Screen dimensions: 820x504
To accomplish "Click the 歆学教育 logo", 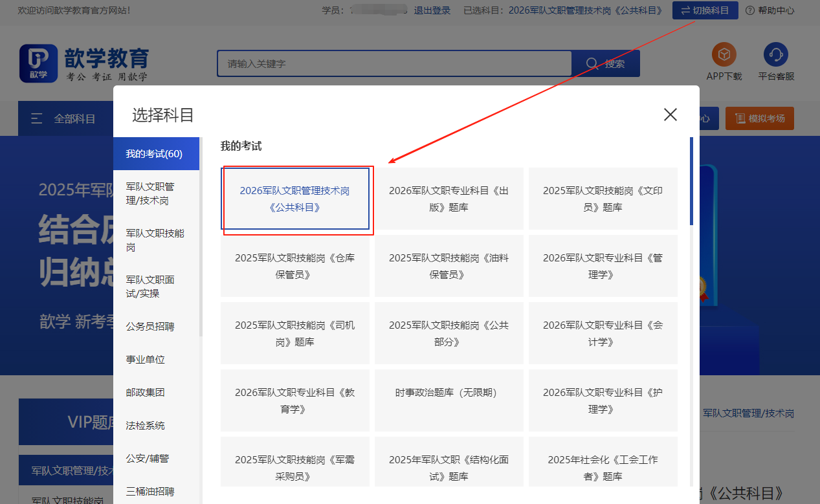I will tap(84, 64).
